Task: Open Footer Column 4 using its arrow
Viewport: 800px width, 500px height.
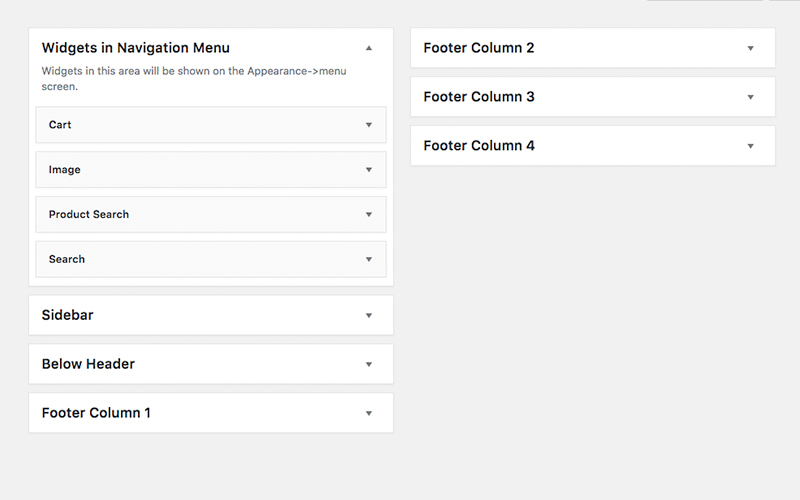Action: [x=751, y=146]
